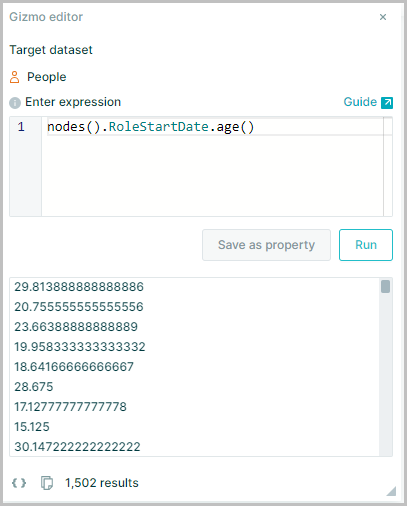Click the RoleStartDate token in the expression
This screenshot has height=506, width=407.
(159, 127)
